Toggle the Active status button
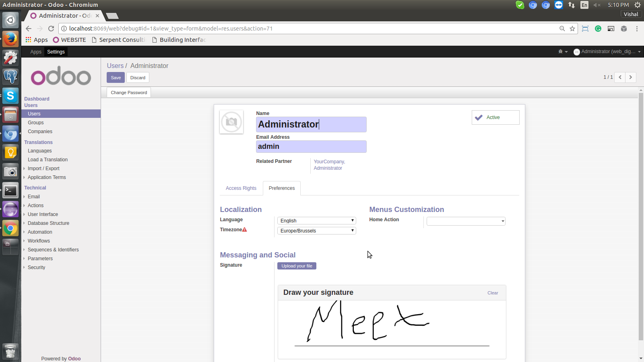 (x=495, y=117)
